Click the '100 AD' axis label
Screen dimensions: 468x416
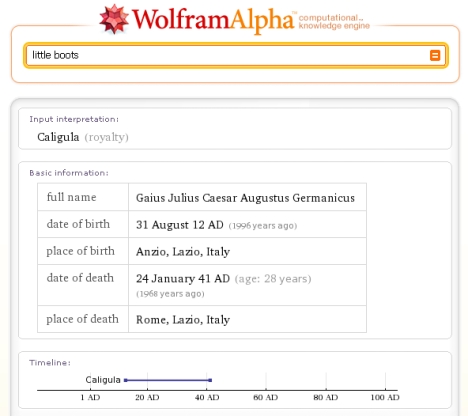tap(385, 397)
